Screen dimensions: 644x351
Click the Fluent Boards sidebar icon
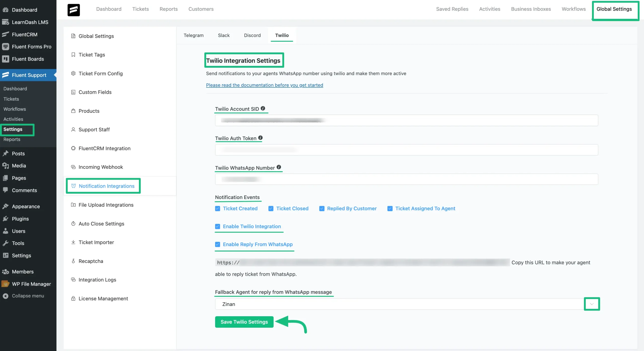pos(6,59)
